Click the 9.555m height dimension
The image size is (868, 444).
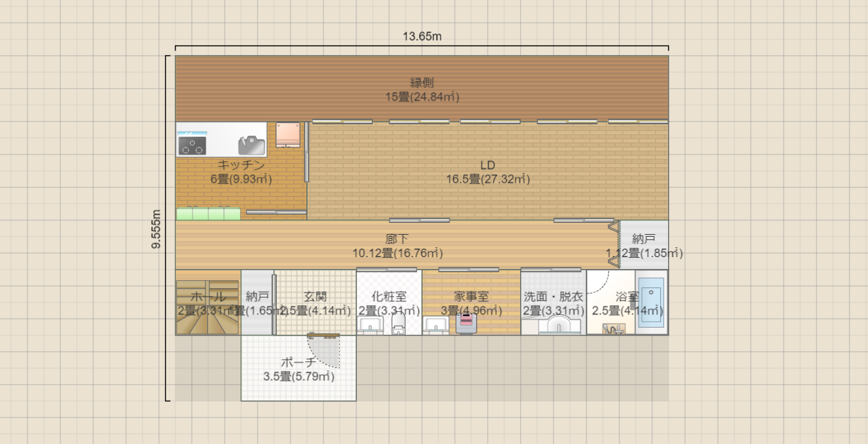pyautogui.click(x=156, y=229)
